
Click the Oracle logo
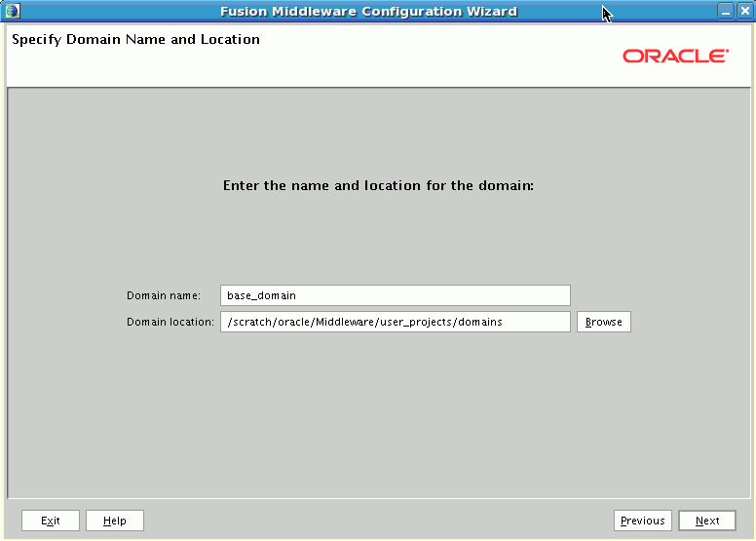pos(675,56)
